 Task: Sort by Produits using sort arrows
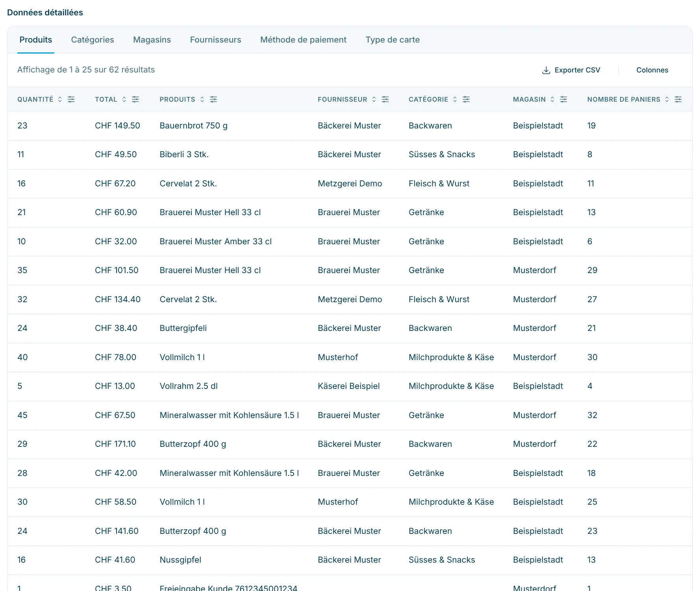coord(202,99)
